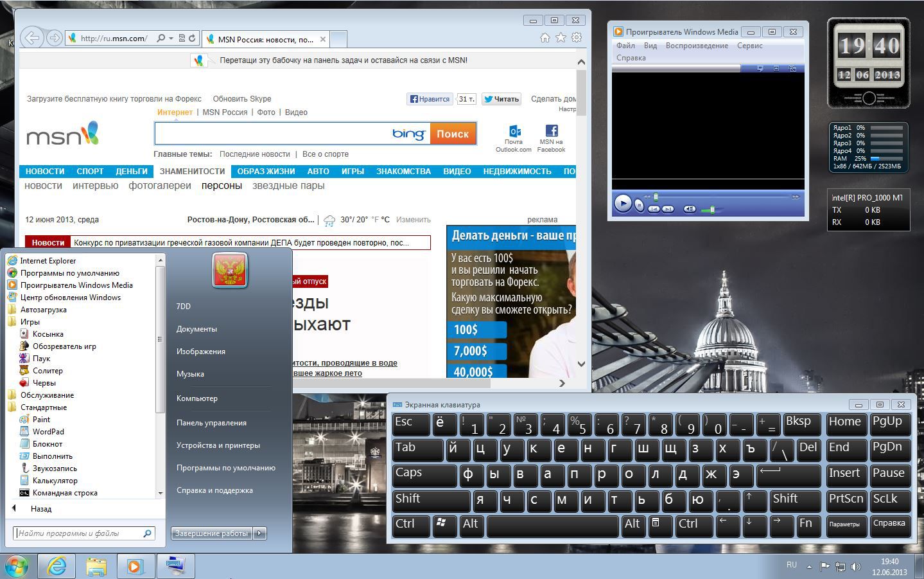Mute sound in Windows Media player
Viewport: 924px width, 579px height.
[x=690, y=209]
